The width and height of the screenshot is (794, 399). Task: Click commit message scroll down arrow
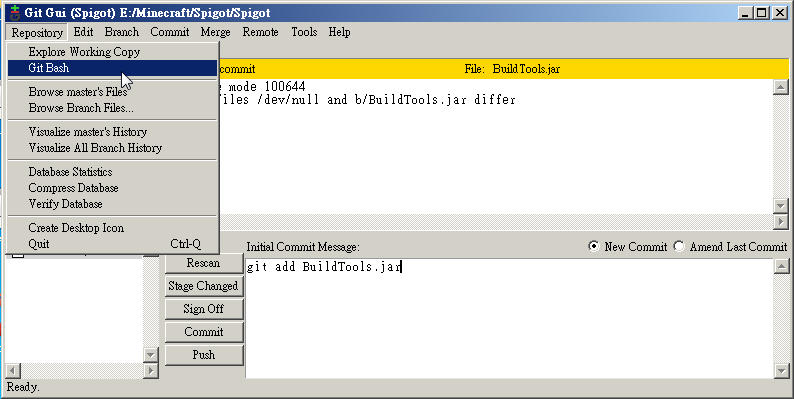pyautogui.click(x=781, y=371)
